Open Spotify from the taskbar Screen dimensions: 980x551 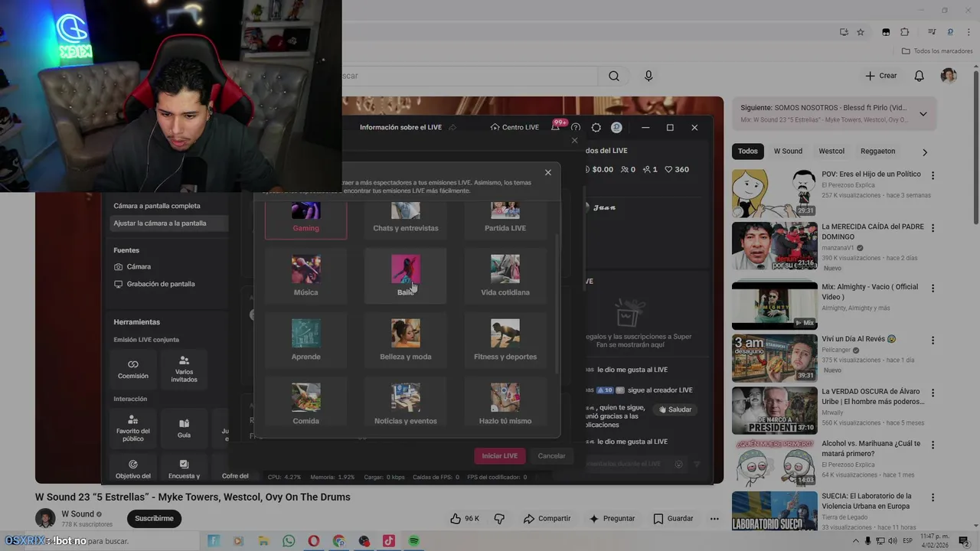click(413, 541)
